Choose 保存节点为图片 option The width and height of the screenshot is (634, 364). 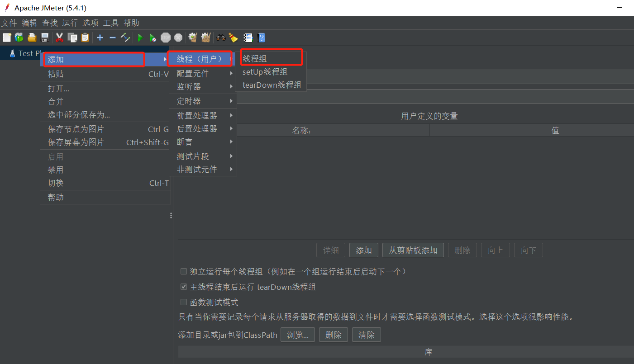105,129
